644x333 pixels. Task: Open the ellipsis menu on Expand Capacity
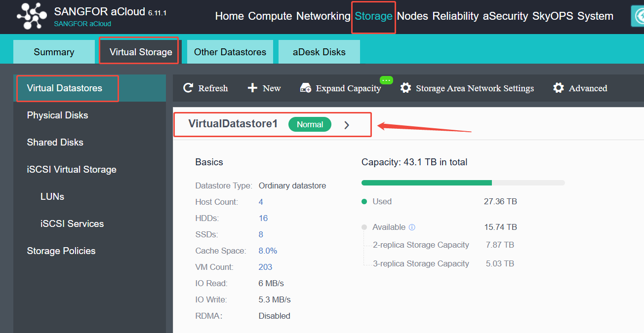pyautogui.click(x=387, y=79)
